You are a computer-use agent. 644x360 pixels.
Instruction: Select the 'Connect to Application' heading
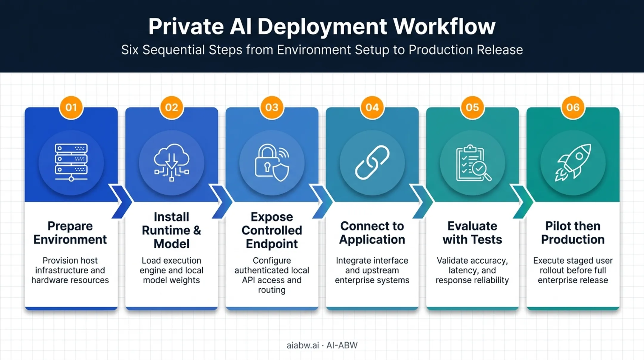coord(372,233)
